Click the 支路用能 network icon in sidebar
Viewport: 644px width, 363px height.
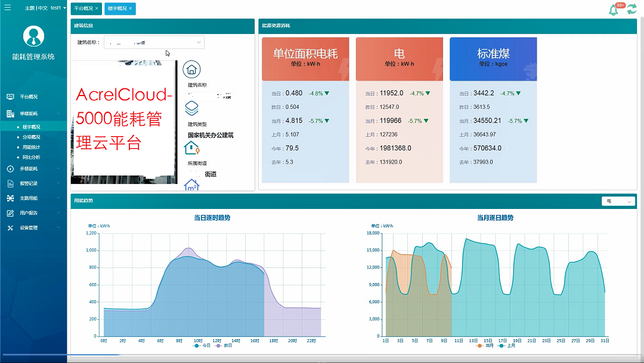[10, 198]
